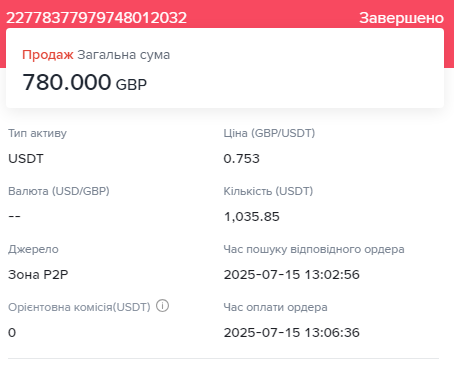
Task: Click the Джерело label
Action: (33, 249)
